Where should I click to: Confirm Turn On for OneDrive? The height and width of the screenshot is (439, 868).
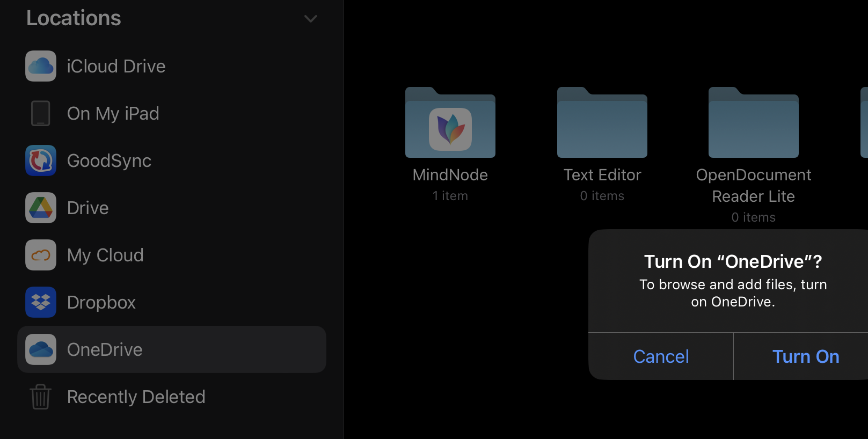pos(805,356)
